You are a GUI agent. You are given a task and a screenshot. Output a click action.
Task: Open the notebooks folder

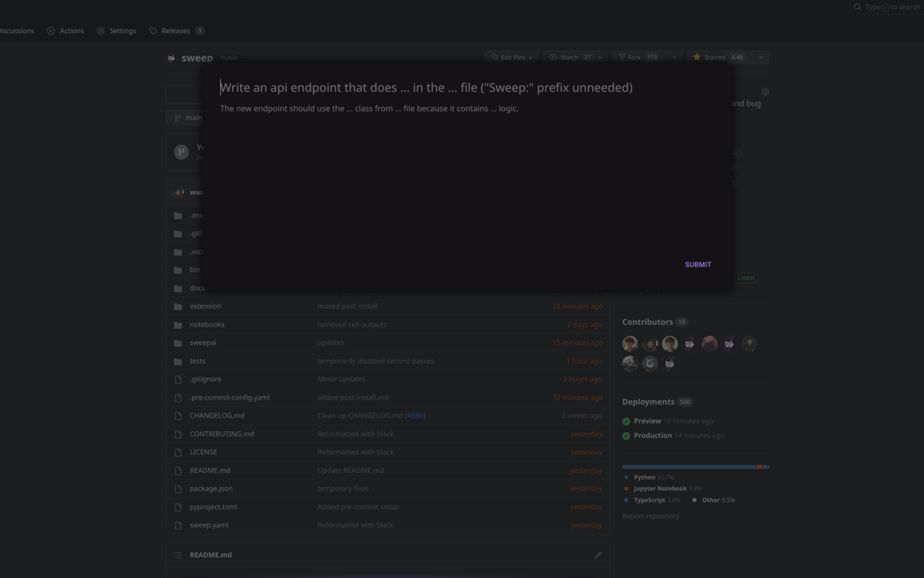[x=207, y=324]
